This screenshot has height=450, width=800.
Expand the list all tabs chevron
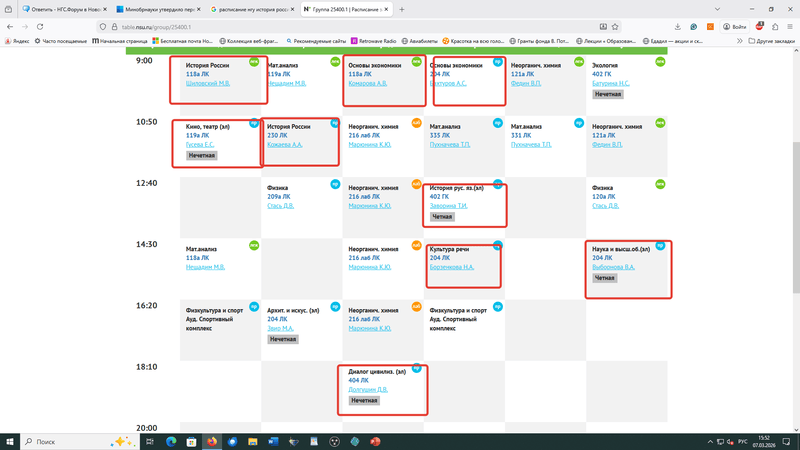[717, 9]
